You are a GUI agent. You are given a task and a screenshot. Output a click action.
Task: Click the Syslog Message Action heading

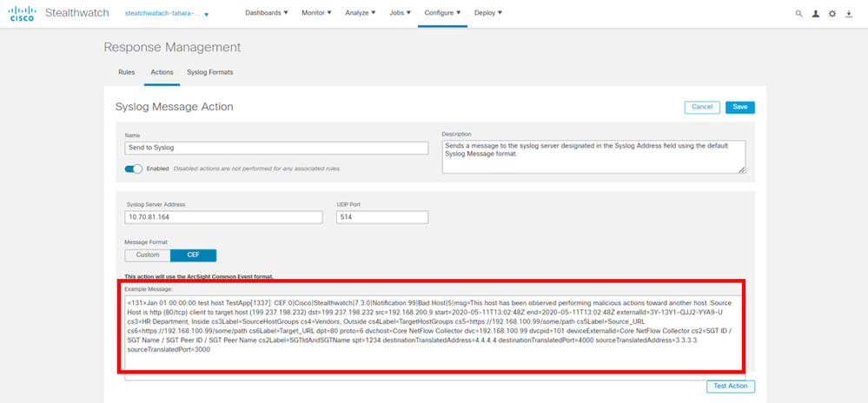(174, 107)
